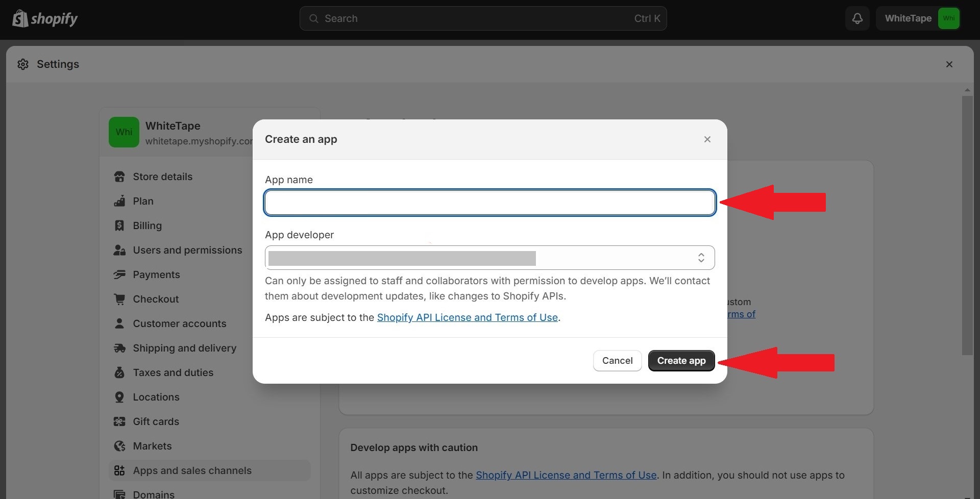Click the Markets globe icon
Screen dimensions: 980x499
pos(119,446)
